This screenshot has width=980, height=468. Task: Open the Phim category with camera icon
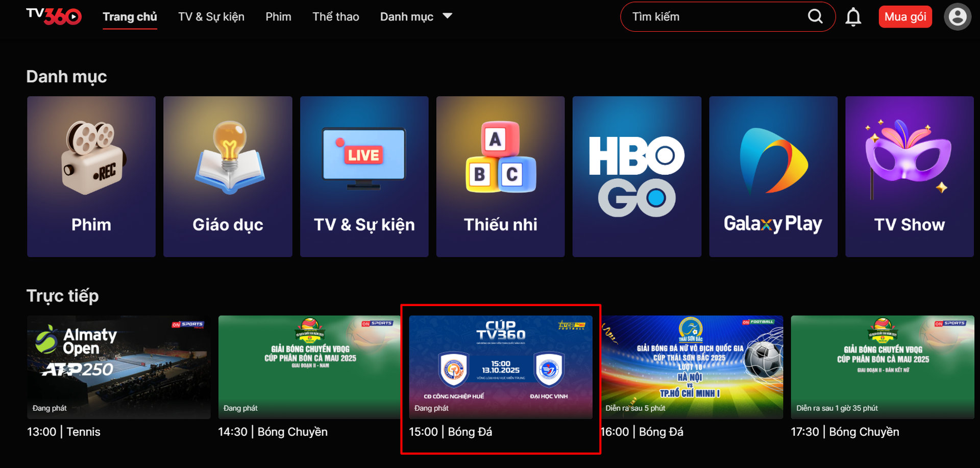[91, 176]
